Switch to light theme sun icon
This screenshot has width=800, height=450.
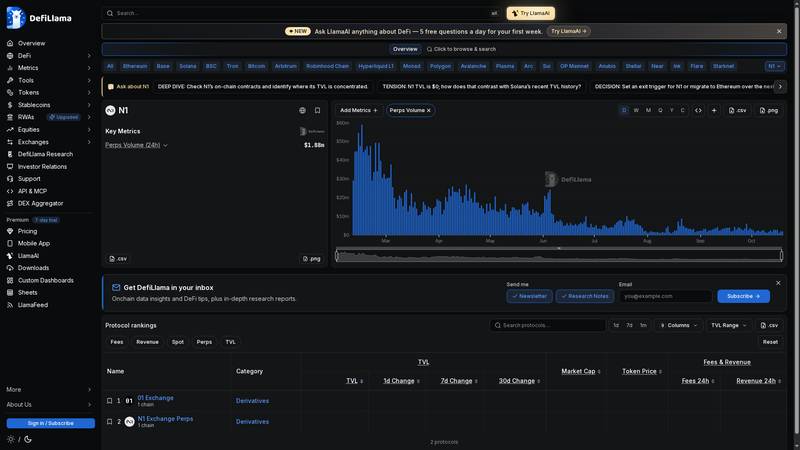tap(10, 439)
